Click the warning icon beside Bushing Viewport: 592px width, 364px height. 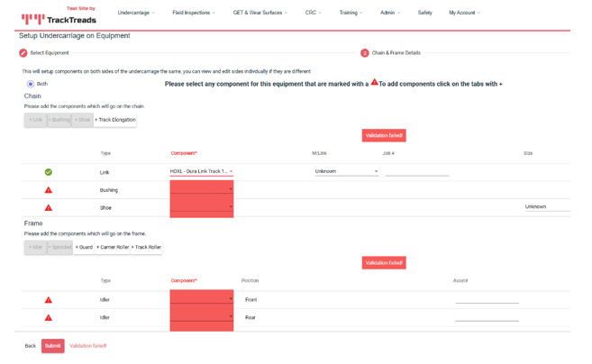(49, 190)
